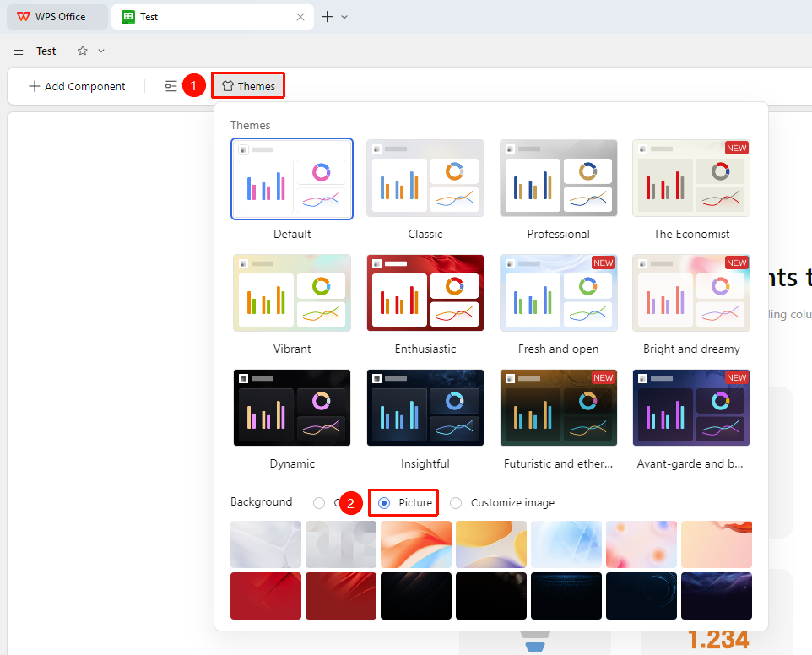Pick the Insightful theme
This screenshot has width=812, height=655.
(425, 408)
